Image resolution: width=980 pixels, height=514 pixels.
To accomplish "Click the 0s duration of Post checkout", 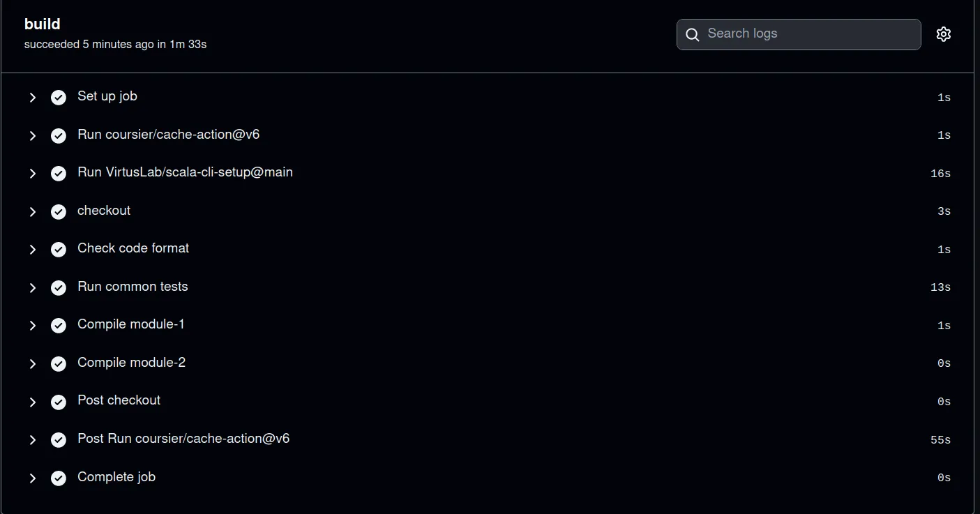I will [944, 402].
